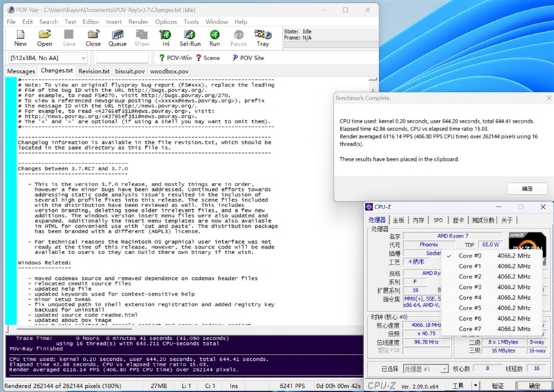554x392 pixels.
Task: Click the 验证 button in CPU-Z
Action: 498,386
